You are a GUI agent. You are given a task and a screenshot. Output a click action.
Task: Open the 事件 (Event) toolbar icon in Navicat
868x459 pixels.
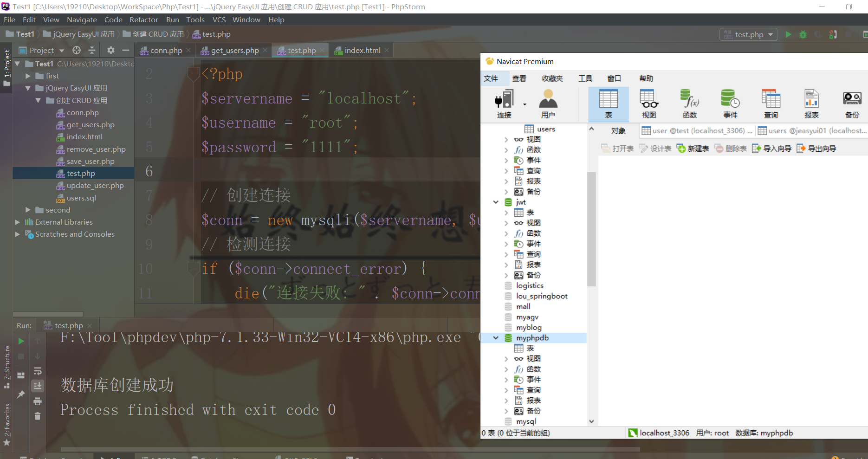coord(730,104)
